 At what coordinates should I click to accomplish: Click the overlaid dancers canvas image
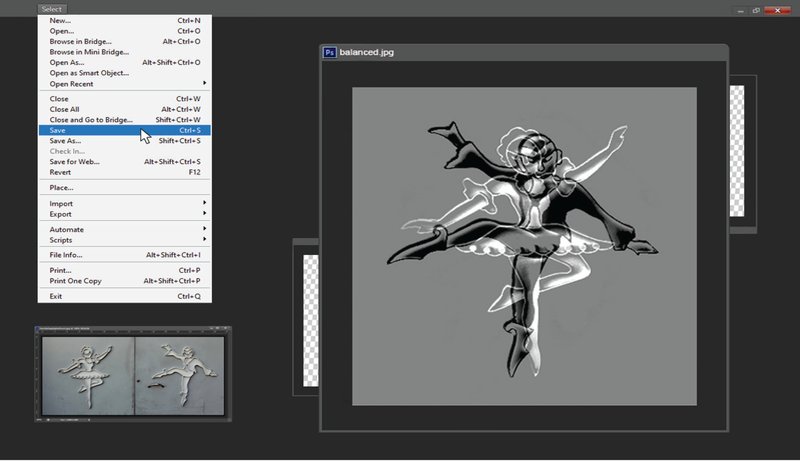[524, 246]
